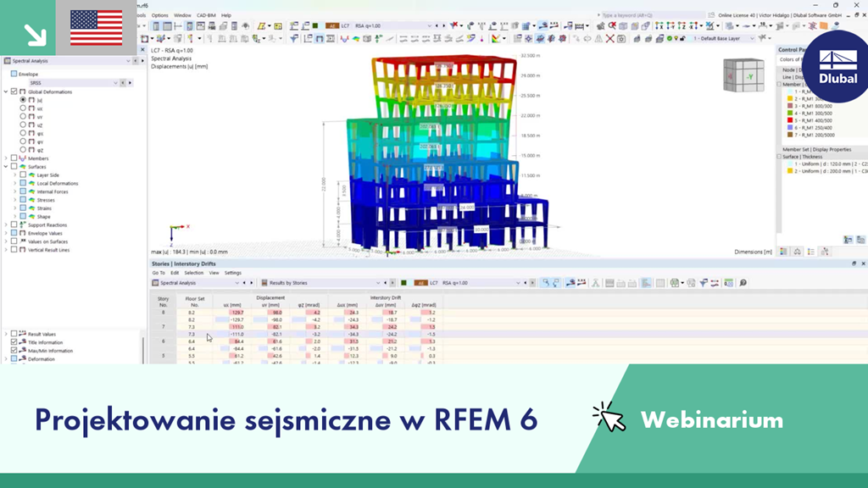Click the surface color results icon

[356, 39]
